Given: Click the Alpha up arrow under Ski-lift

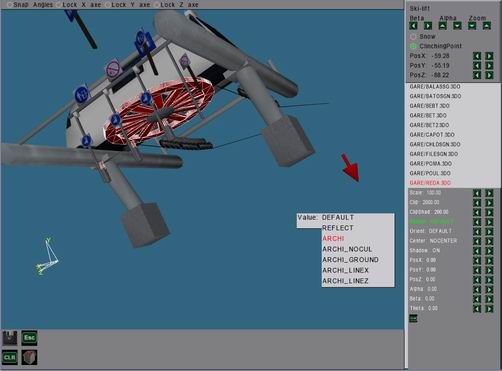Looking at the screenshot, I should (443, 26).
